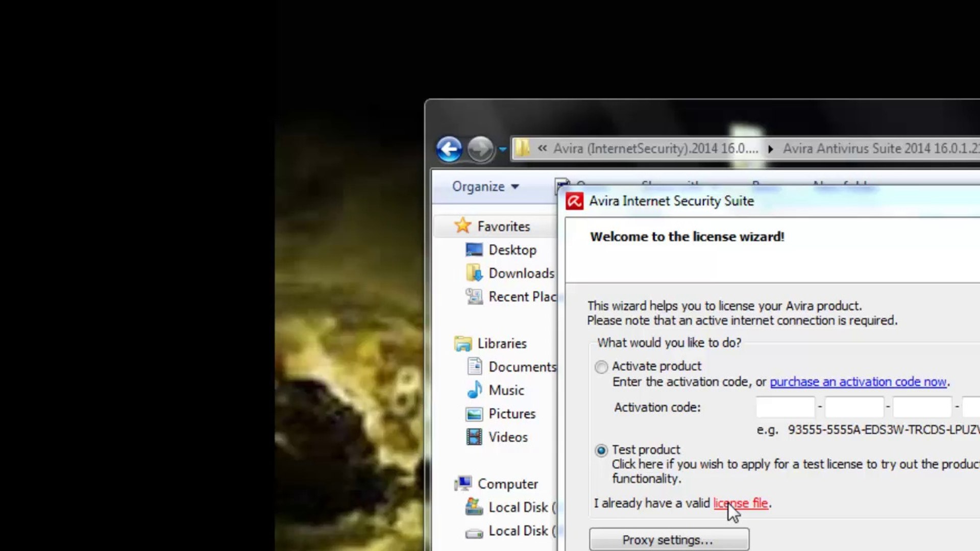Select Libraries in the navigation pane
Image resolution: width=980 pixels, height=551 pixels.
click(x=501, y=343)
